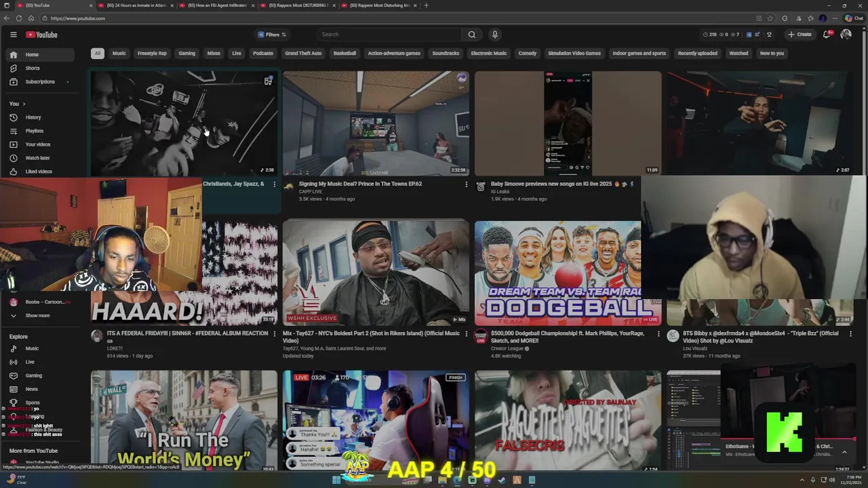Open options menu for the Triple Bzz video
This screenshot has width=868, height=488.
point(850,333)
